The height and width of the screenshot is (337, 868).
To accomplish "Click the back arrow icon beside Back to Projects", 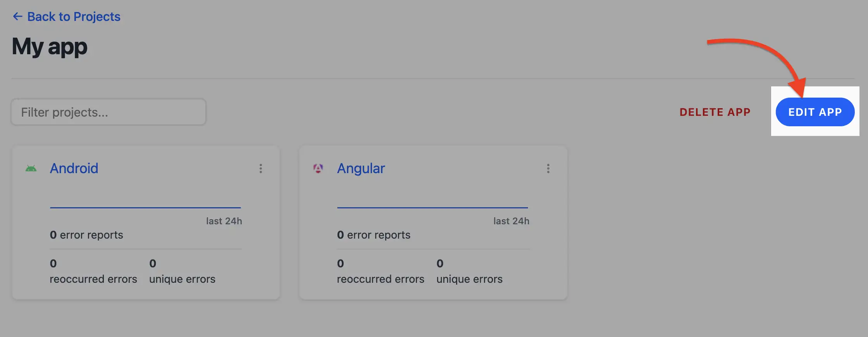I will tap(17, 16).
